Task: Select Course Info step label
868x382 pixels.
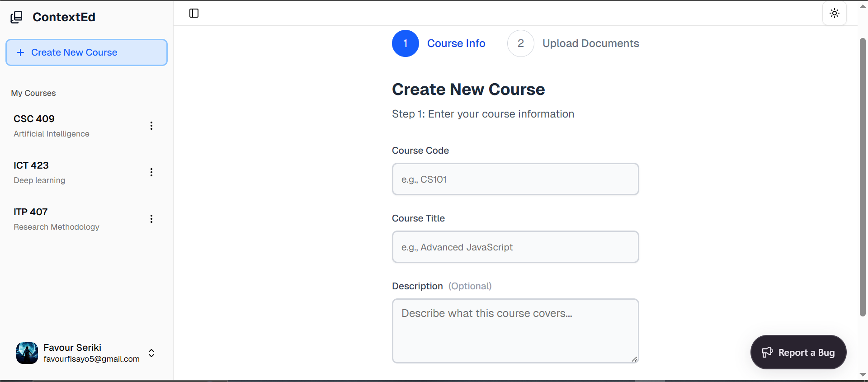Action: point(456,43)
